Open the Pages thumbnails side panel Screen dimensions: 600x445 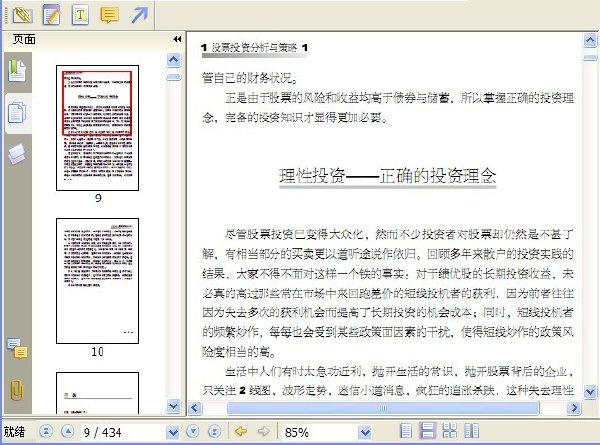pos(17,113)
